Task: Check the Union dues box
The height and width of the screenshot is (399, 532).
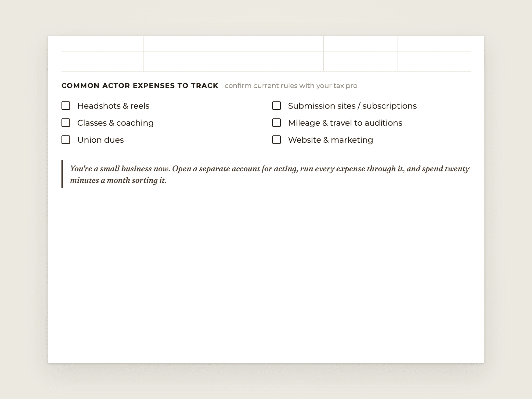Action: click(x=66, y=140)
